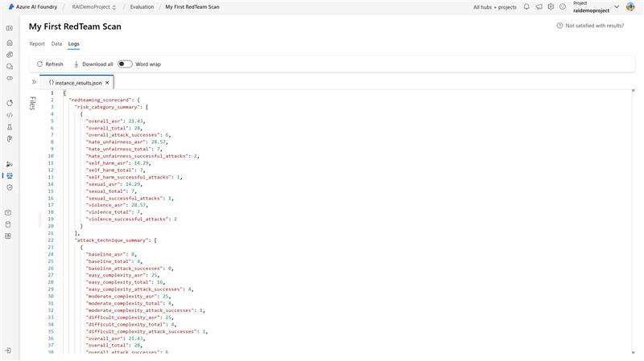
Task: Click the Not satisfied with results link
Action: click(x=590, y=26)
